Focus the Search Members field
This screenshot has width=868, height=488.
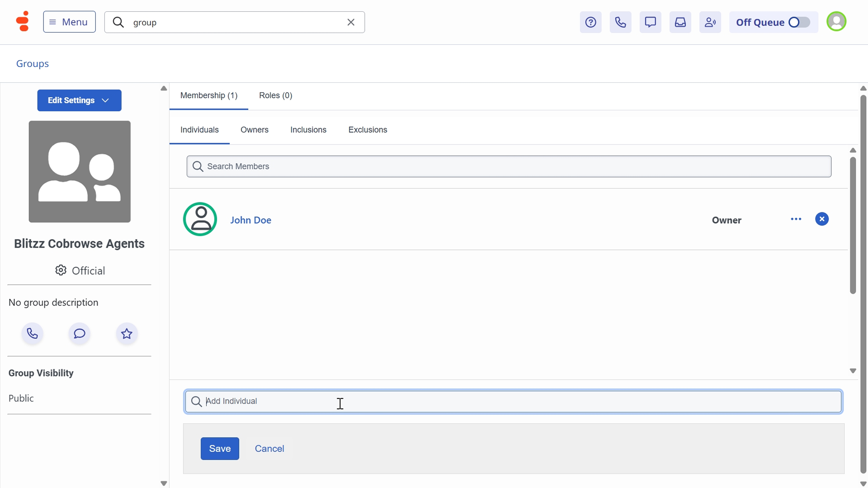click(509, 166)
